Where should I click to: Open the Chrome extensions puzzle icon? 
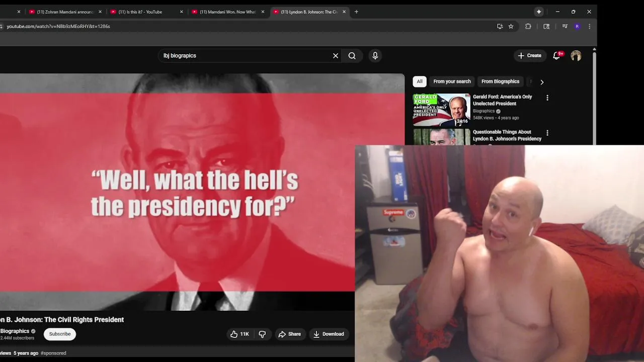tap(528, 27)
